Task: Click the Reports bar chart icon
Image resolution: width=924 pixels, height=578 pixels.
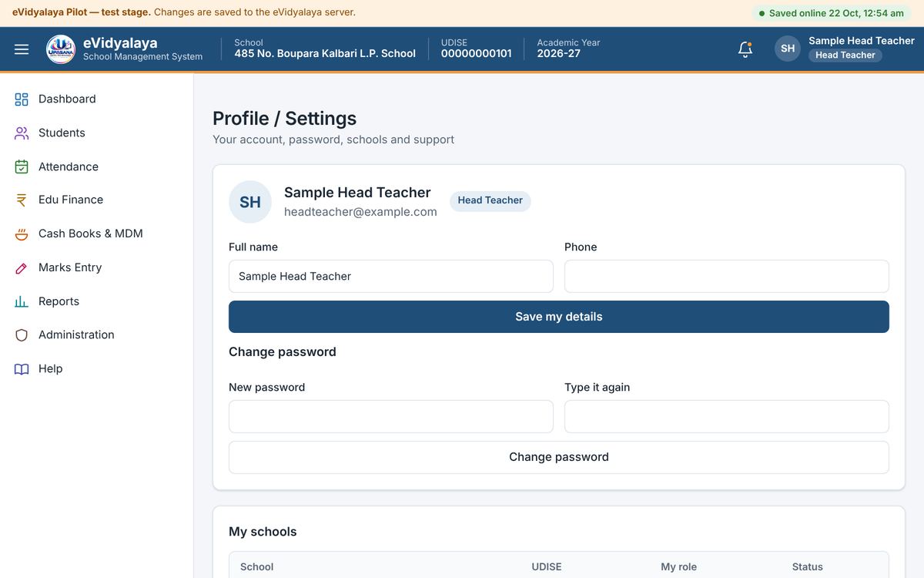Action: (x=22, y=301)
